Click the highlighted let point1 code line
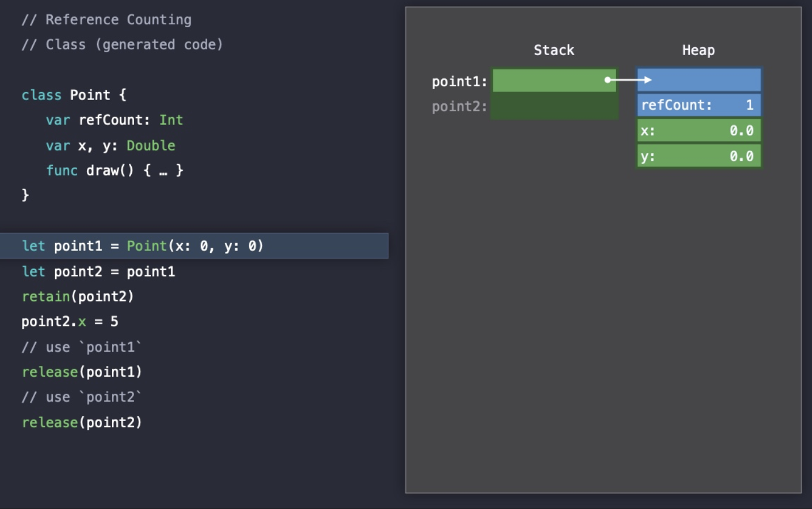The height and width of the screenshot is (509, 812). pyautogui.click(x=194, y=245)
